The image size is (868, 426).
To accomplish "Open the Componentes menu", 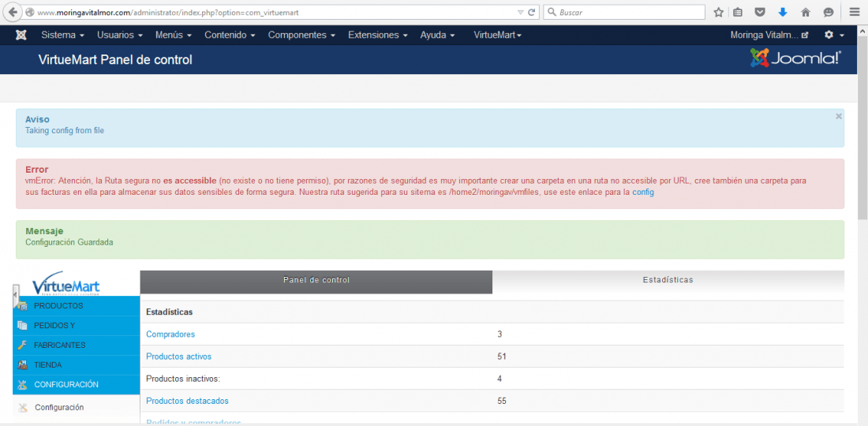I will pyautogui.click(x=301, y=35).
